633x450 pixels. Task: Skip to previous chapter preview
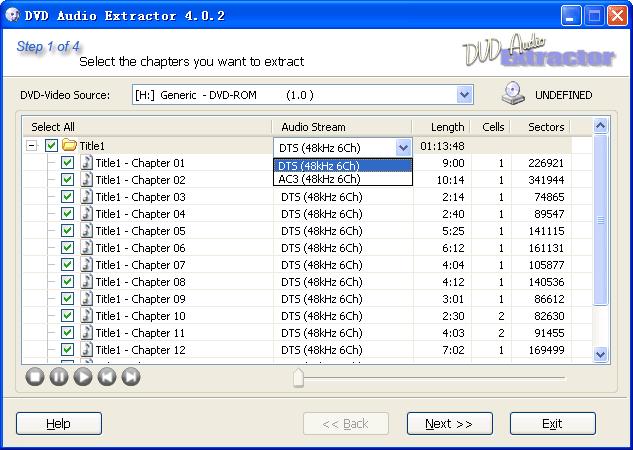(x=107, y=377)
